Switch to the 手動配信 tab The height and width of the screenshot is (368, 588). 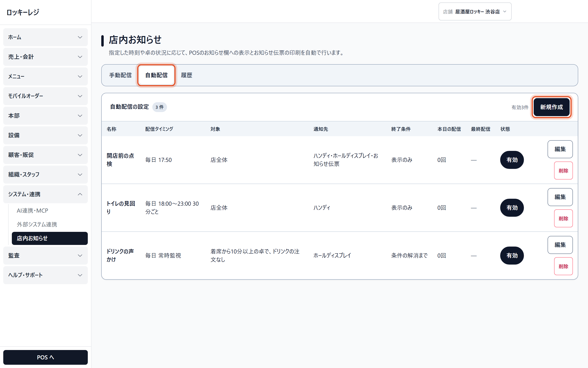(120, 75)
